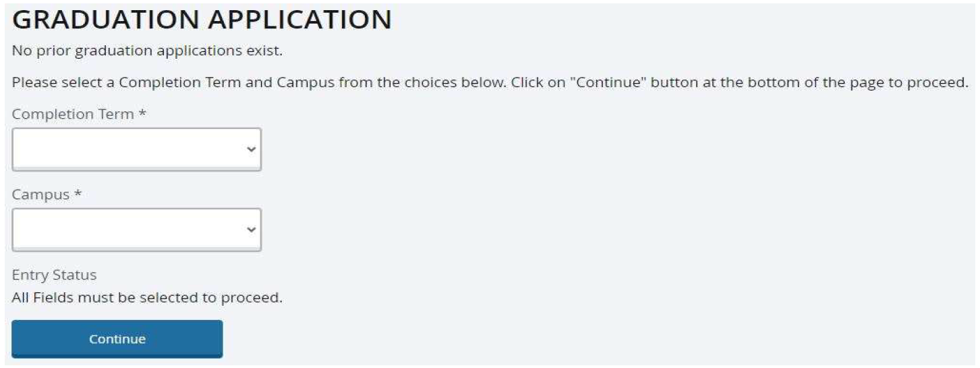
Task: Focus the empty Completion Term select box
Action: tap(136, 149)
